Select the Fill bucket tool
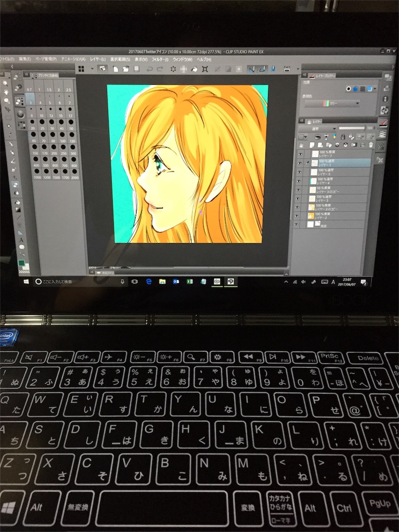 coord(18,202)
